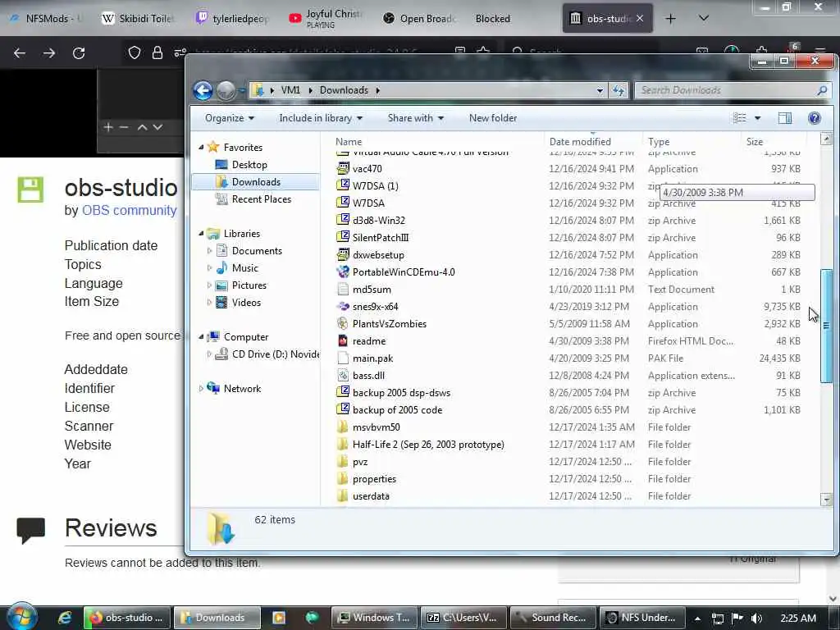Select the main.pak file row

tap(571, 358)
